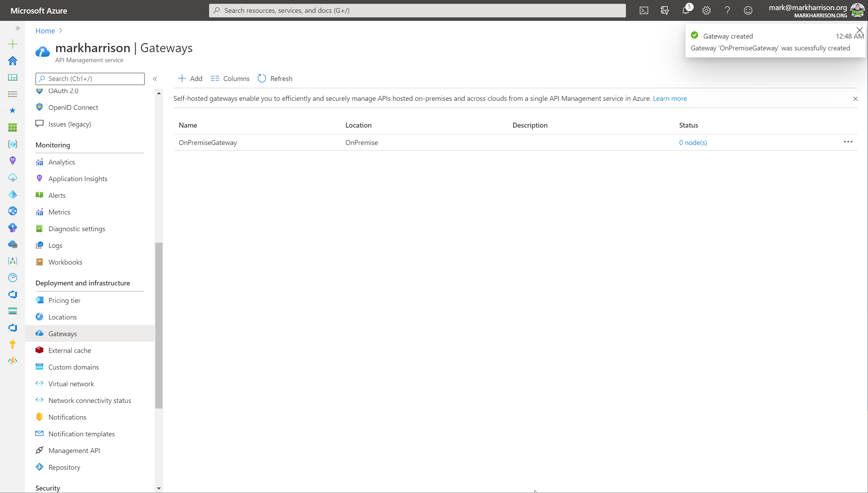Click the resource menu search box
868x493 pixels.
point(90,79)
